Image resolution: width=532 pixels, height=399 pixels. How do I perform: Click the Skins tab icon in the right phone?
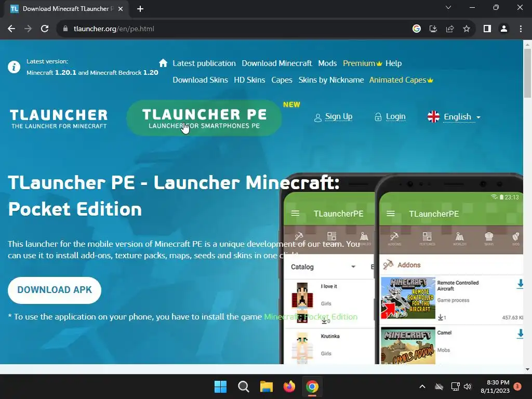coord(488,238)
